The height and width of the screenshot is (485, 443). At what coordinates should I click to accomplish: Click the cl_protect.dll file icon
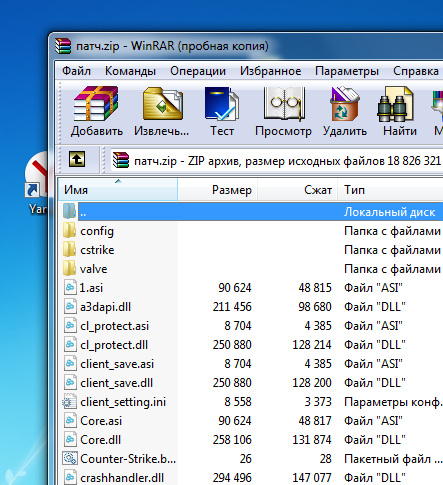[x=70, y=344]
